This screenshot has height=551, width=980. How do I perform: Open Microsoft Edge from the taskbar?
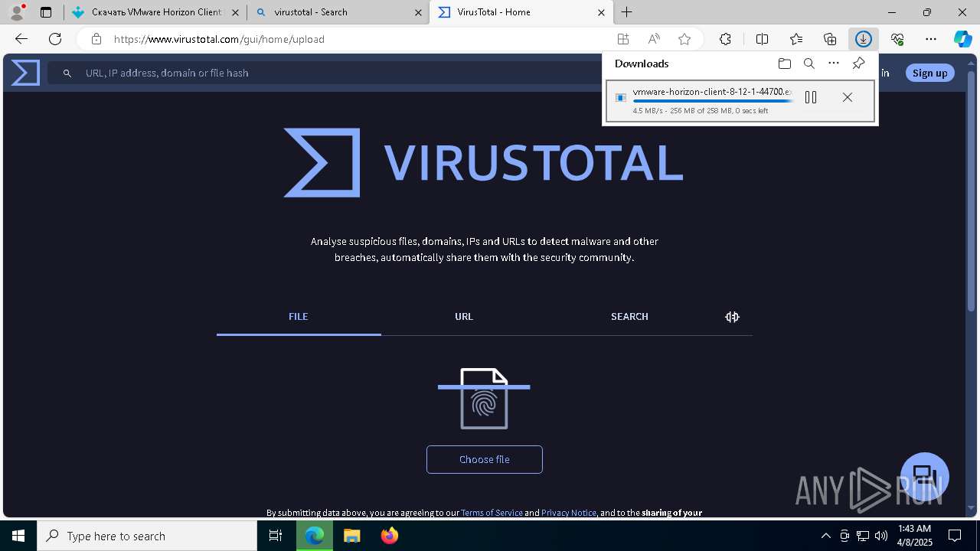(315, 536)
